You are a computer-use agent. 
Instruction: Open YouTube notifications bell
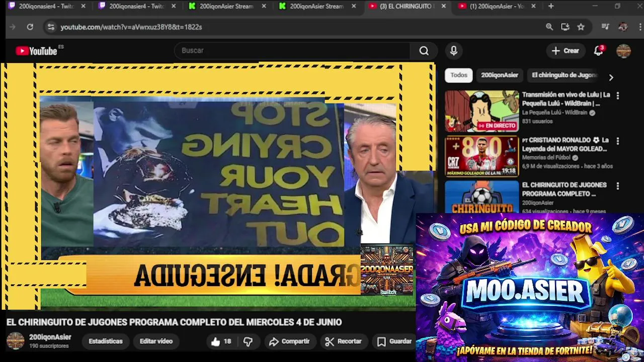click(x=598, y=51)
